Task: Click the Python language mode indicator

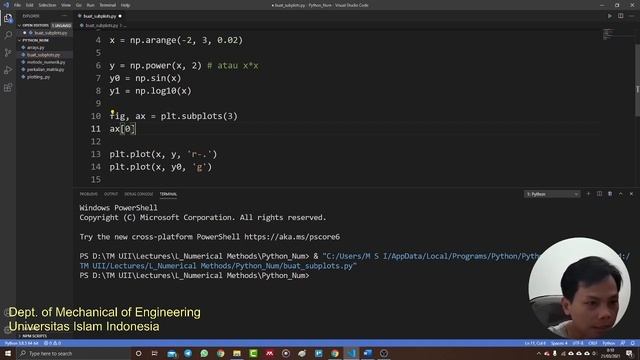Action: coord(609,343)
